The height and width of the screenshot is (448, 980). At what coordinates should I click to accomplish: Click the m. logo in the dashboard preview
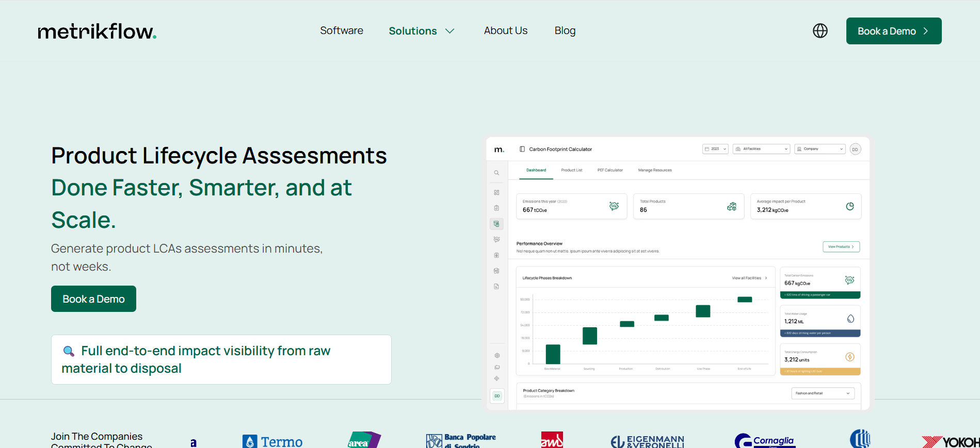coord(499,150)
